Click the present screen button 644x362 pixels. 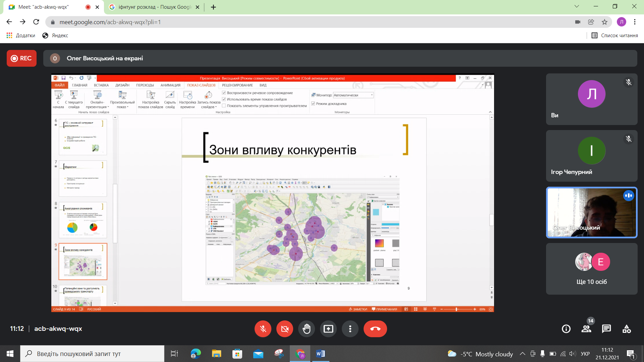point(328,329)
